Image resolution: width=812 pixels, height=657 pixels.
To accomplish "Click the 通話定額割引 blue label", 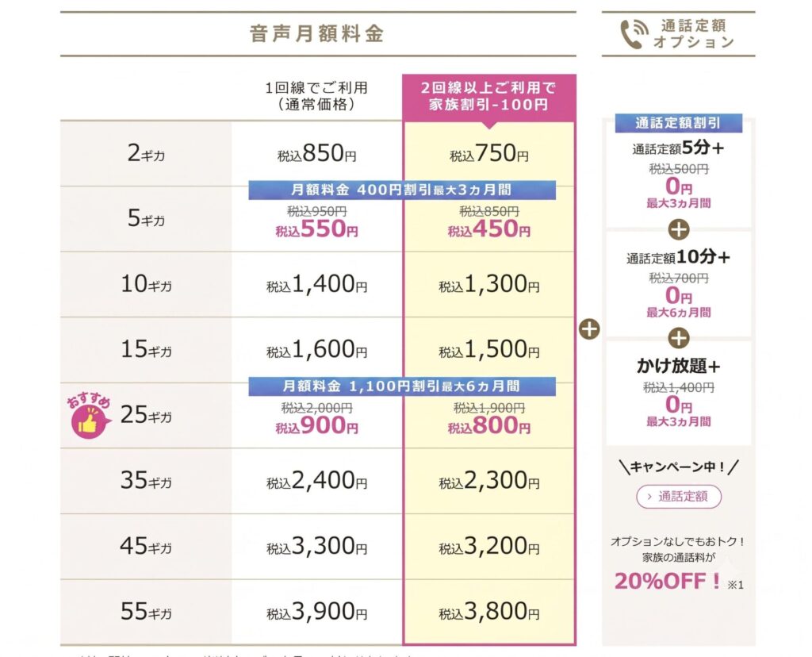I will click(x=679, y=123).
